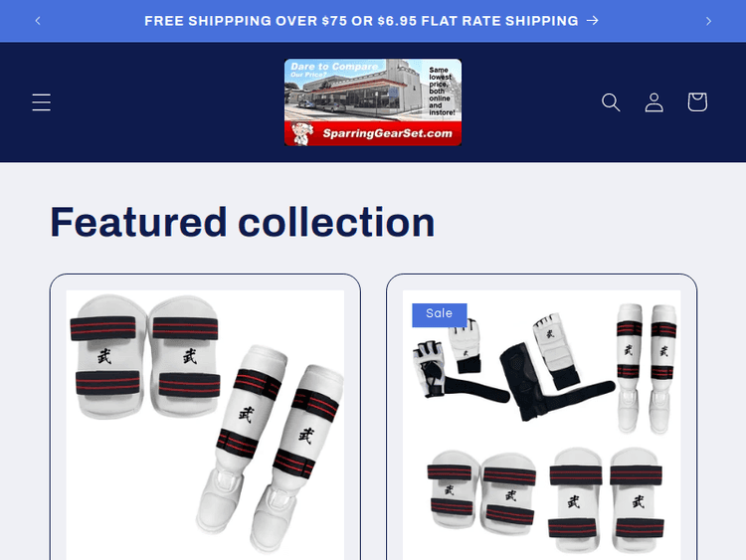This screenshot has height=560, width=746.
Task: Click the Featured collection heading
Action: click(243, 222)
